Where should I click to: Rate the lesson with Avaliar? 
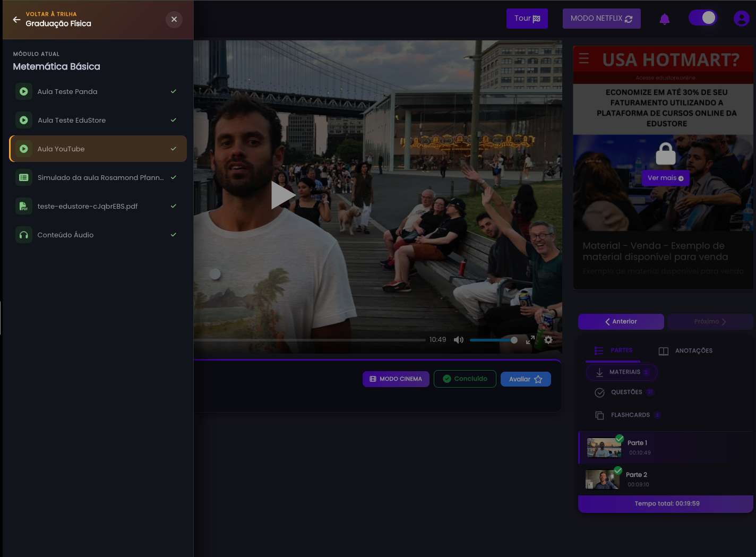click(526, 379)
